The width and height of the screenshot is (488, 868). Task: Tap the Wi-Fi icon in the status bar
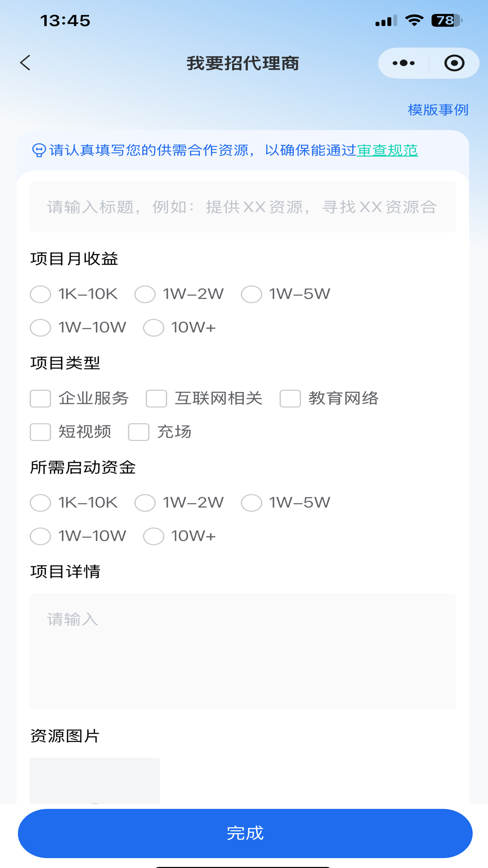pos(414,19)
